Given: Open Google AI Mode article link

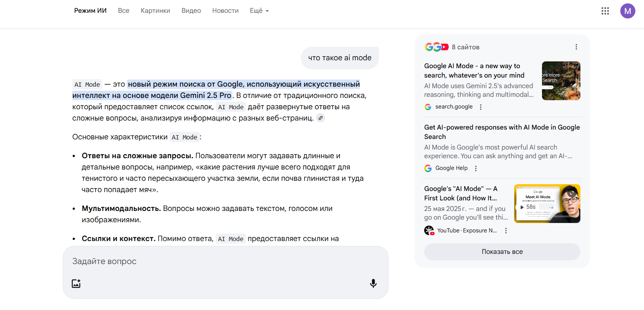Looking at the screenshot, I should click(474, 70).
